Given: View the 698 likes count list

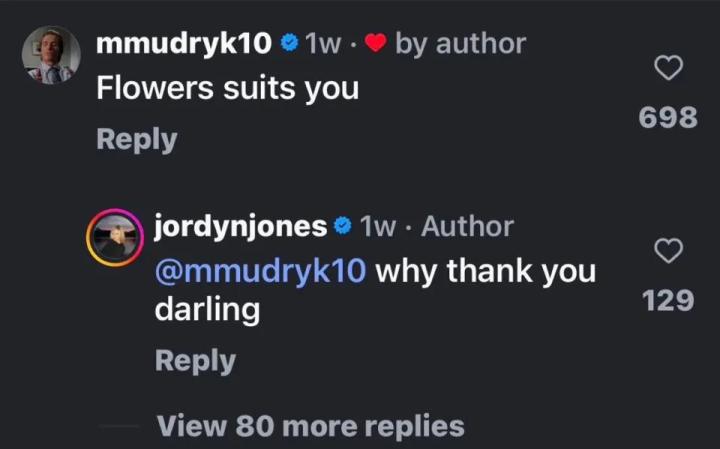Looking at the screenshot, I should click(668, 117).
